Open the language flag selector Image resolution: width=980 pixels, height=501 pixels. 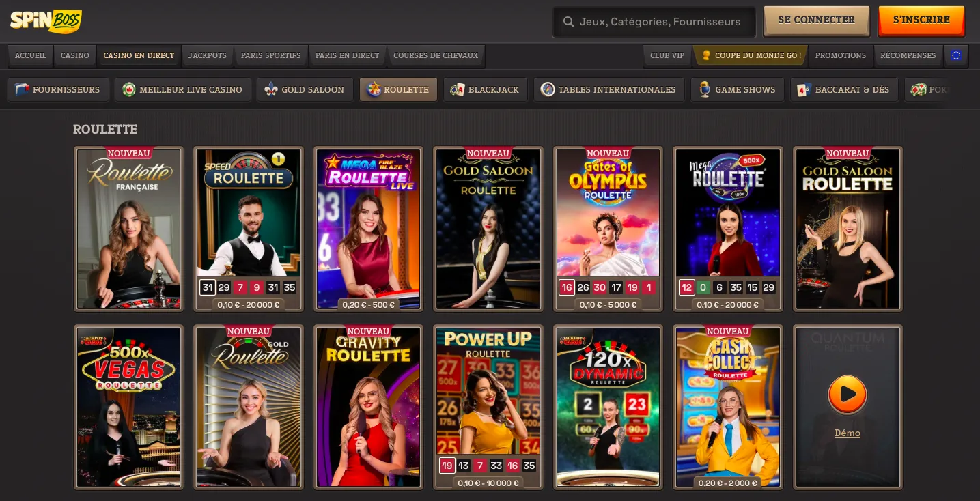coord(956,55)
